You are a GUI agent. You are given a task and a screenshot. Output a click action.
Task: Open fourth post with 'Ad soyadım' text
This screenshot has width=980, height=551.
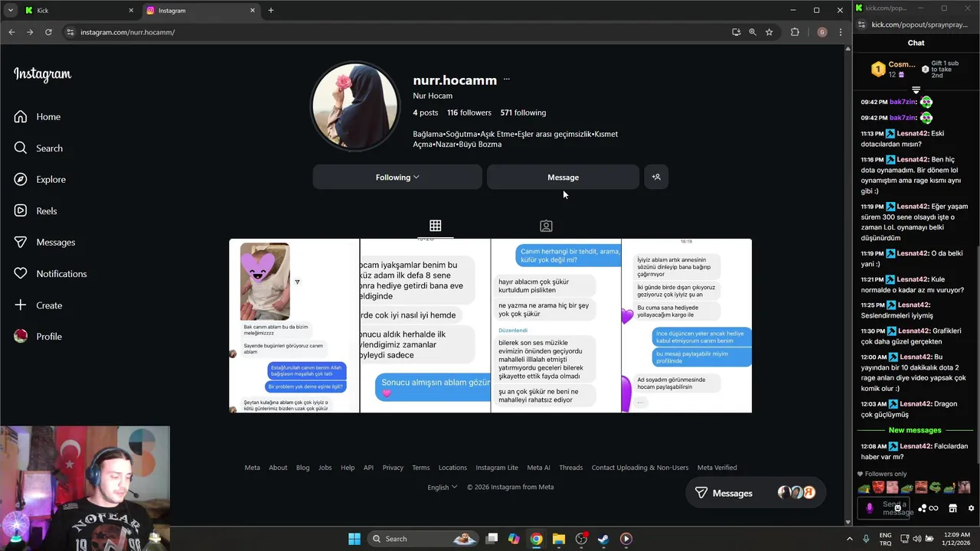687,326
